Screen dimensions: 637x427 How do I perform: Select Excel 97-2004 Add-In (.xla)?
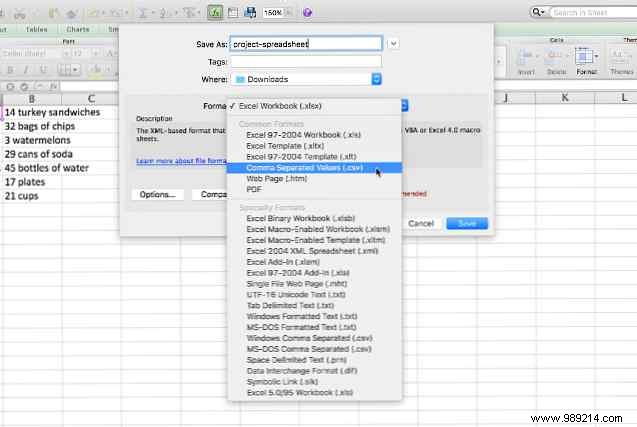point(314,273)
